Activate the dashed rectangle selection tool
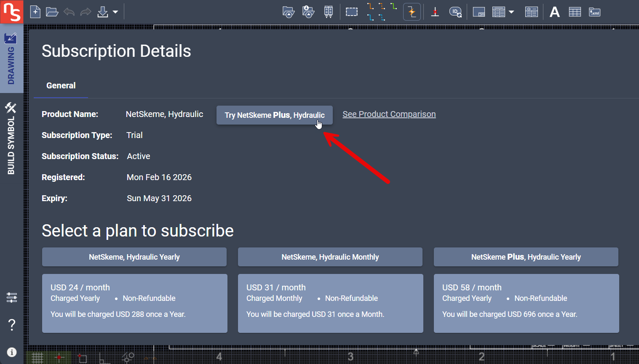The width and height of the screenshot is (639, 364). 352,12
